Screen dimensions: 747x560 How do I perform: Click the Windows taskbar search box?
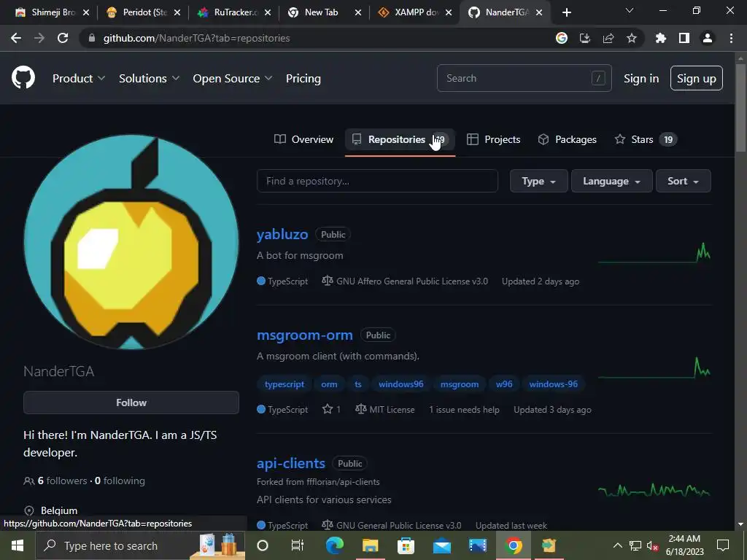[141, 545]
